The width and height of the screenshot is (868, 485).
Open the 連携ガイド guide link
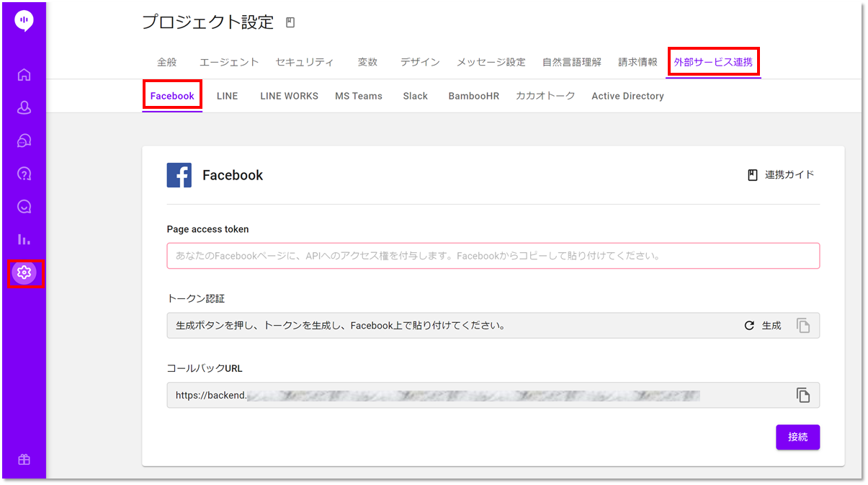tap(781, 174)
